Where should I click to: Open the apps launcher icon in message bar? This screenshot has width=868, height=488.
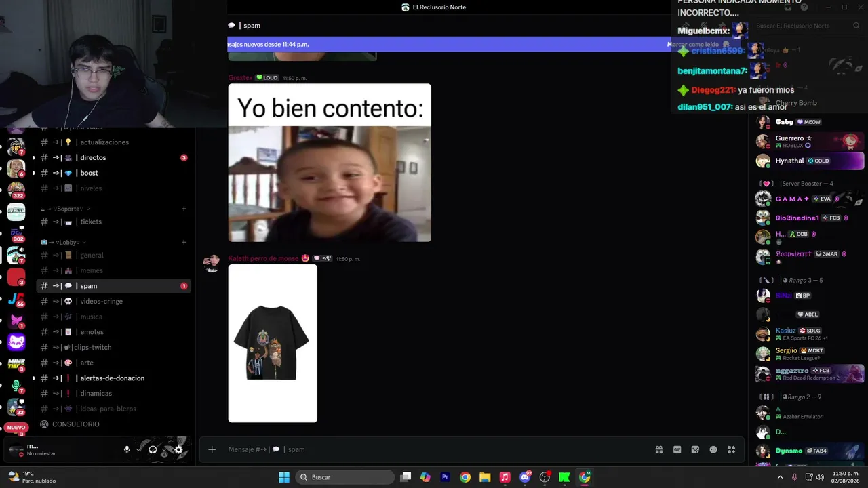[x=732, y=449]
